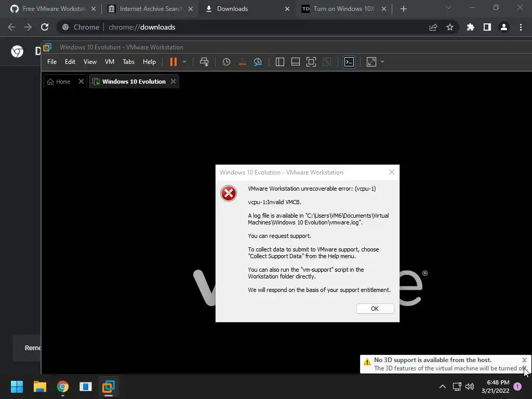The image size is (532, 399).
Task: Open the console view icon
Action: 349,62
